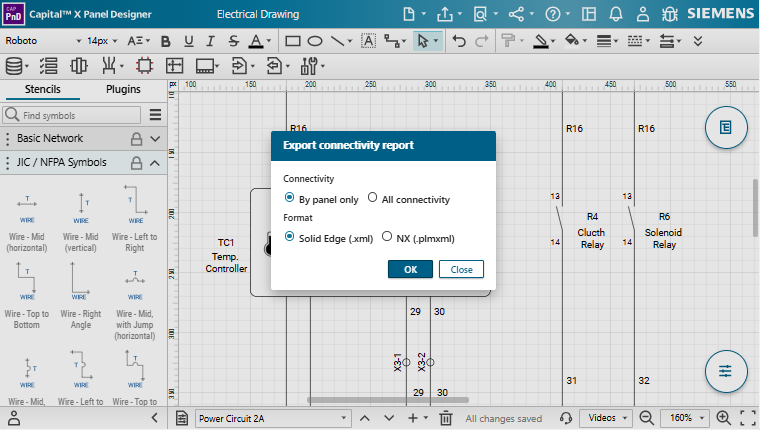This screenshot has height=430, width=760.
Task: Go to previous page arrow
Action: (x=365, y=418)
